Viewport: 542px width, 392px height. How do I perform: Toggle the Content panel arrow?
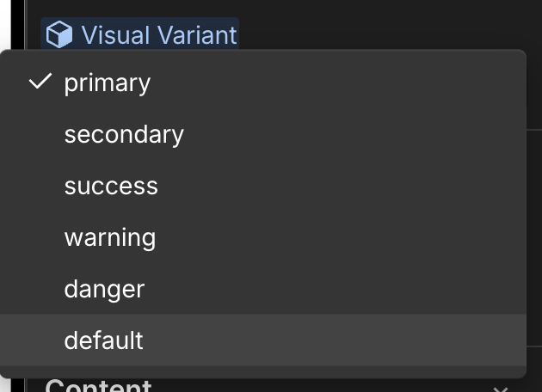tap(501, 389)
